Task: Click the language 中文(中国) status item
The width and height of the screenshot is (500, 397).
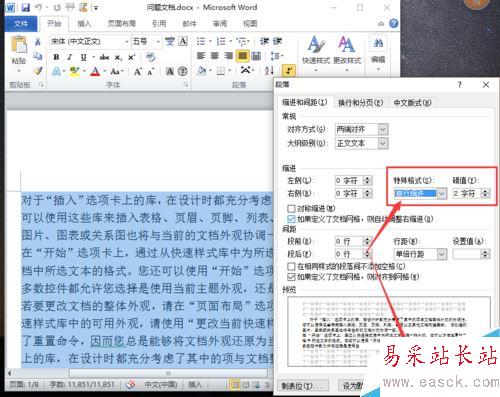Action: tap(161, 385)
